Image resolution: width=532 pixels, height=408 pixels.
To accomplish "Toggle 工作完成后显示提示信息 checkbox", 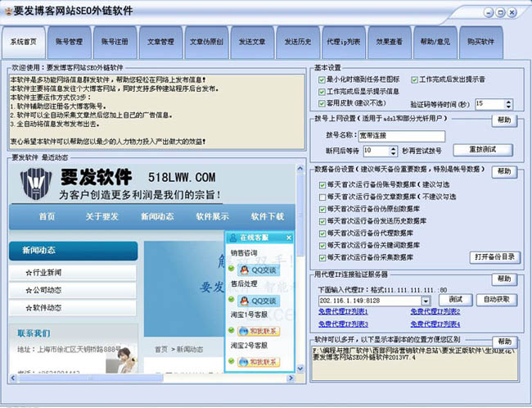I will coord(322,92).
